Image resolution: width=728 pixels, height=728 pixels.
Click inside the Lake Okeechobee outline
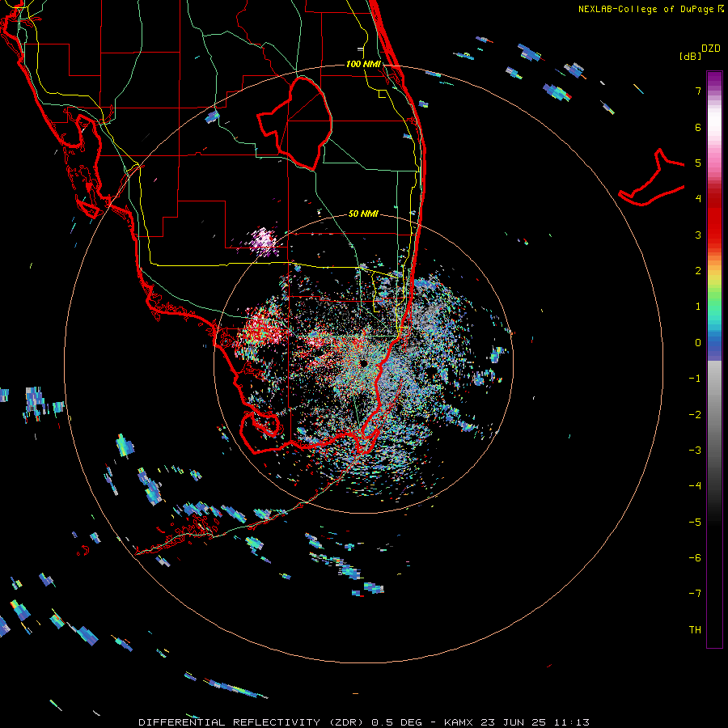[302, 123]
